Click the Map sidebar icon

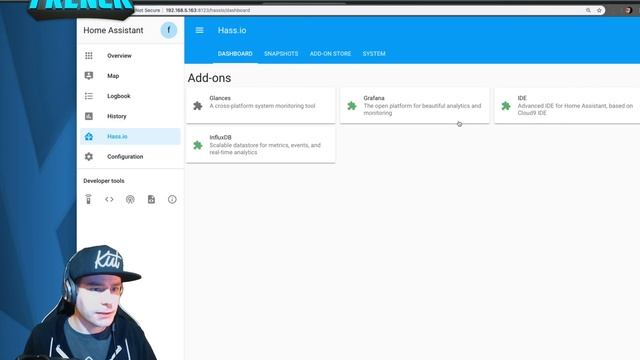(x=89, y=76)
